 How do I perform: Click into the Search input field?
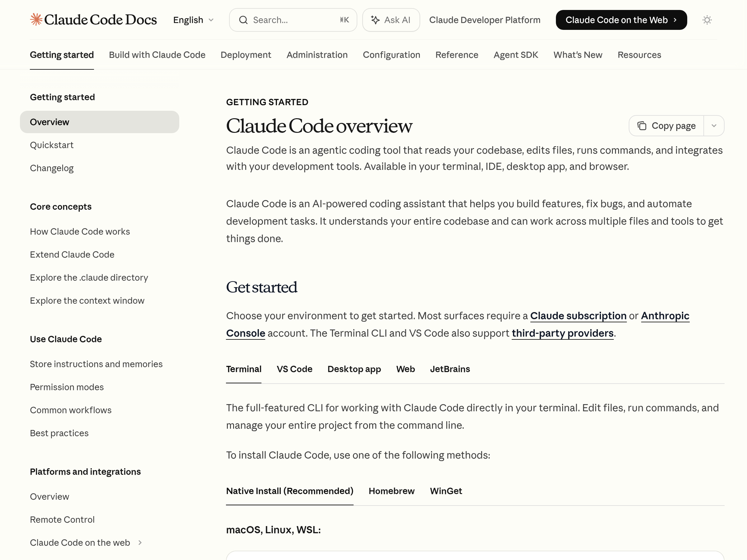(294, 20)
